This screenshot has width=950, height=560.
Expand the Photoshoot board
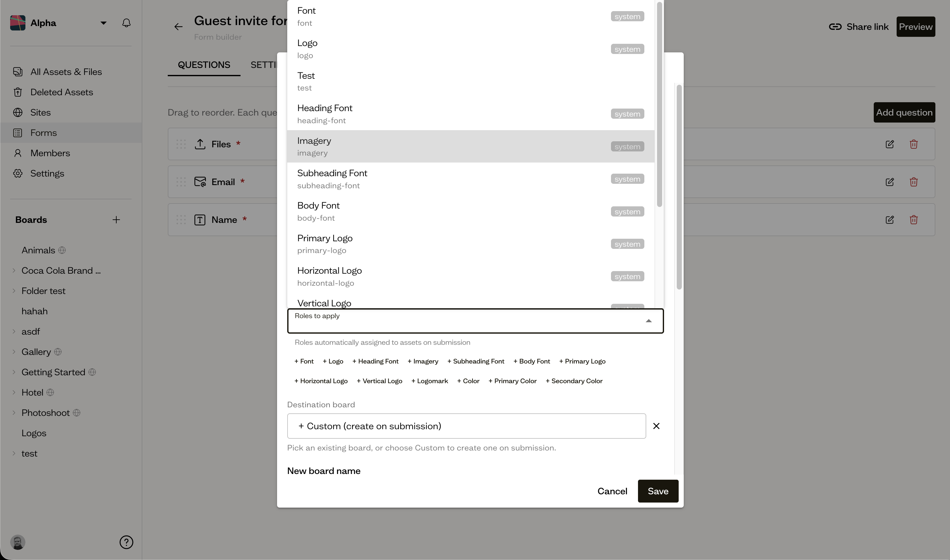point(14,413)
